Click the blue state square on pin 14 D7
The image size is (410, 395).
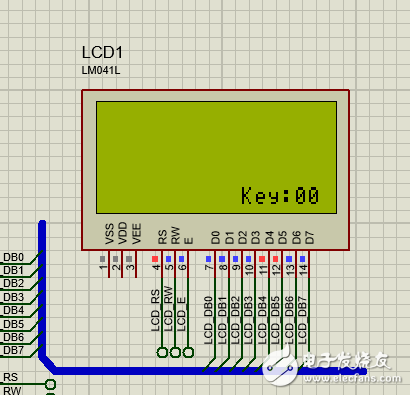(302, 259)
